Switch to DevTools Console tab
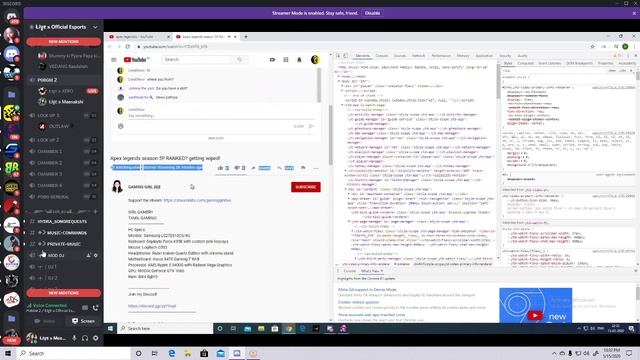 (382, 56)
